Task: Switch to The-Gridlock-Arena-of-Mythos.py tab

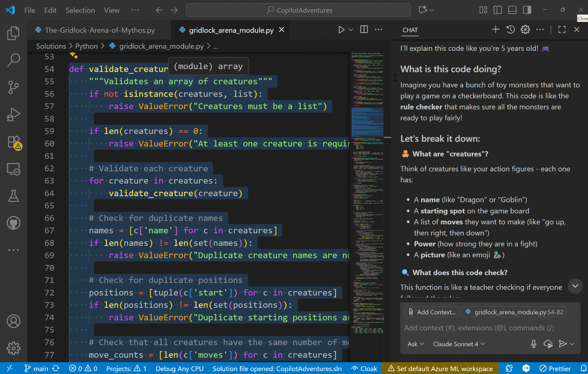Action: point(100,30)
